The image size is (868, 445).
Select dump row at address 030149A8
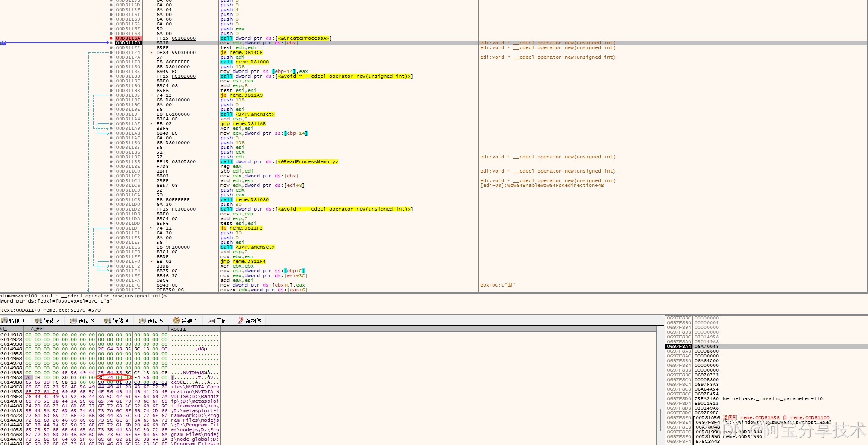click(110, 378)
